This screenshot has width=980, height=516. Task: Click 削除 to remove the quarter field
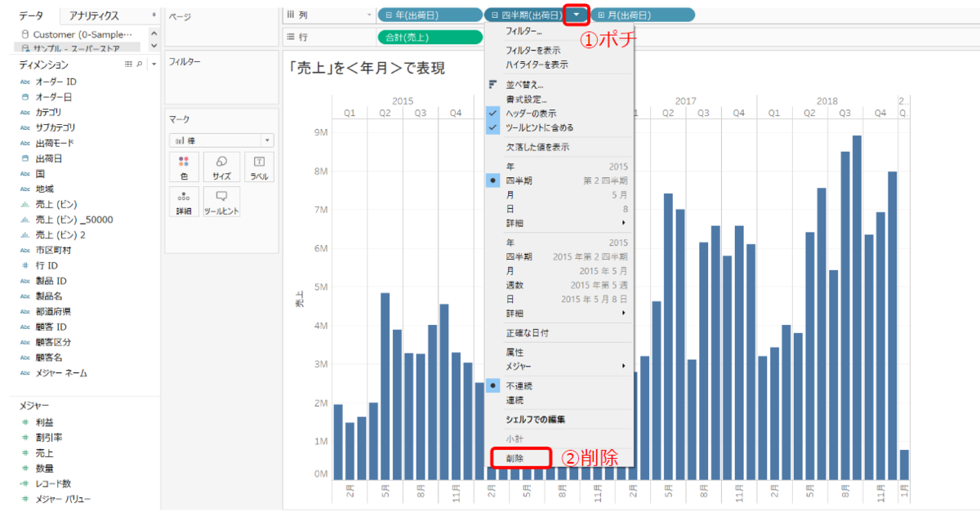[x=513, y=458]
